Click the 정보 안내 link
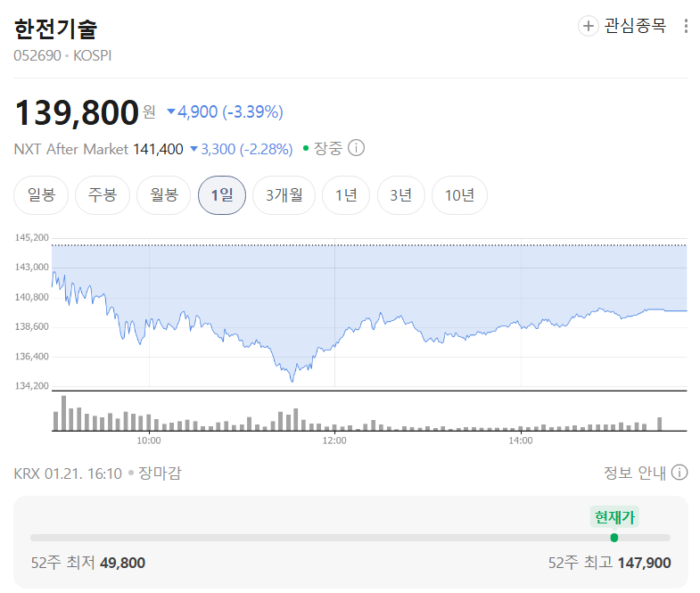 tap(634, 473)
